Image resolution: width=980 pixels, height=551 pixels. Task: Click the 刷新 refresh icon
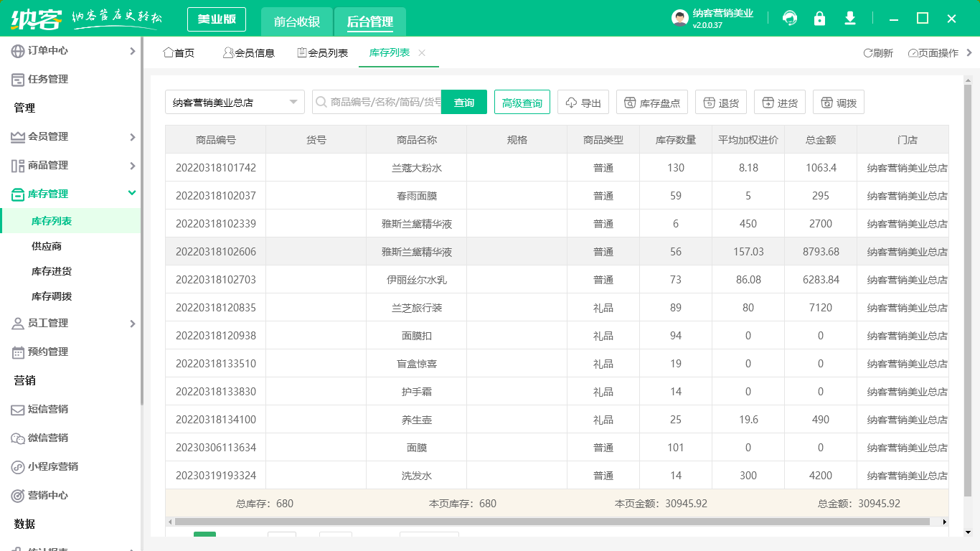tap(878, 52)
